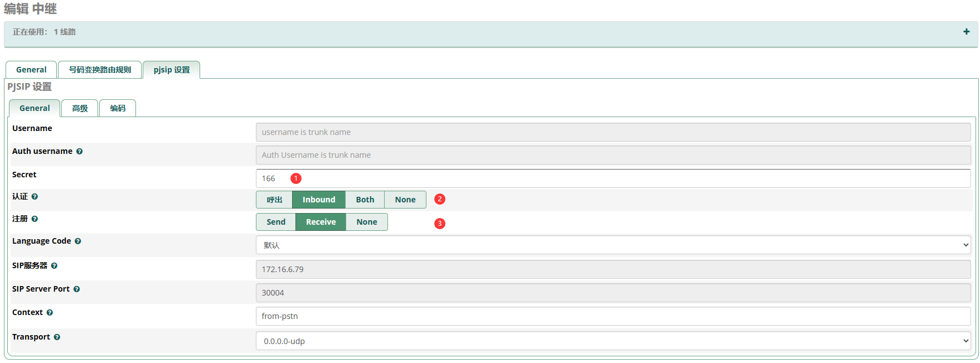Click help icon next to Auth username
Screen dimensions: 980x363
pos(79,152)
